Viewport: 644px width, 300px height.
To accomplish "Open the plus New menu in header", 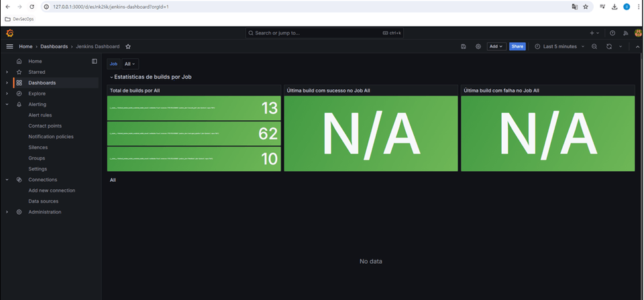I will click(x=595, y=33).
